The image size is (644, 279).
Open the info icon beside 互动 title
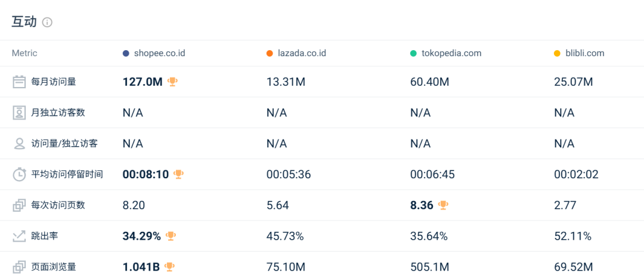tap(47, 22)
